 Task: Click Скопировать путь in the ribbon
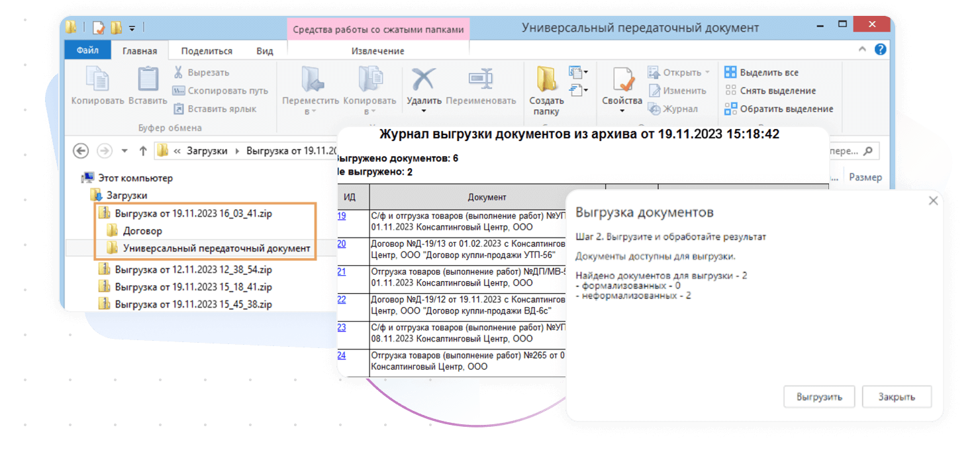[x=220, y=91]
